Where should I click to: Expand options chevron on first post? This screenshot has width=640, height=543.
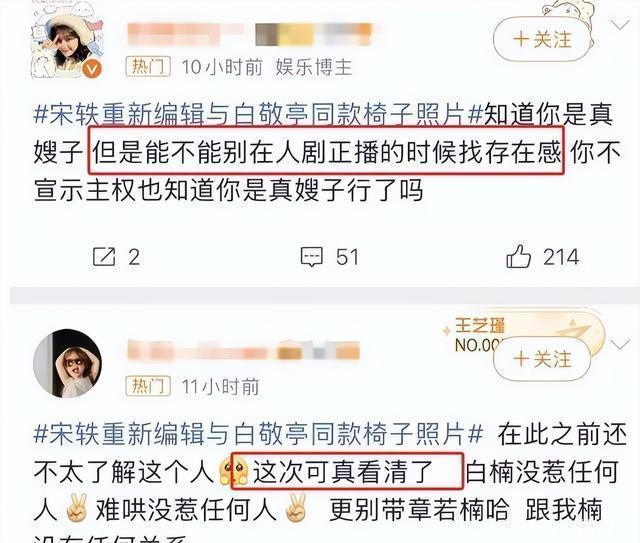620,25
